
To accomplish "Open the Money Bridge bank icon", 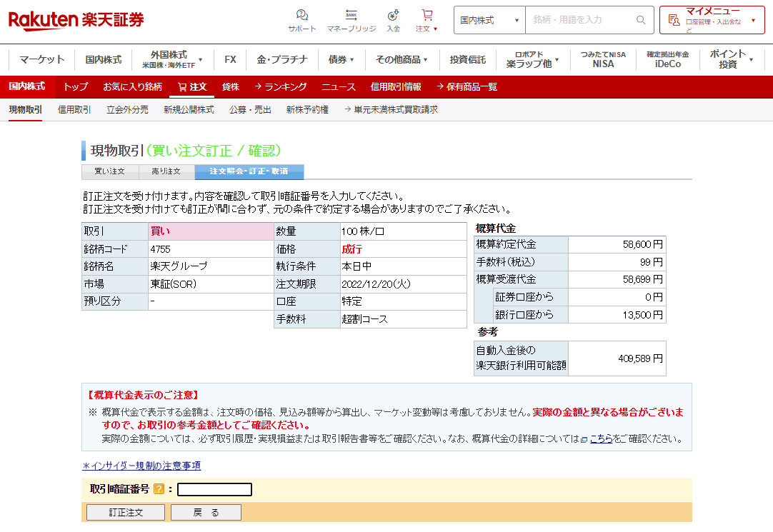I will [x=351, y=16].
